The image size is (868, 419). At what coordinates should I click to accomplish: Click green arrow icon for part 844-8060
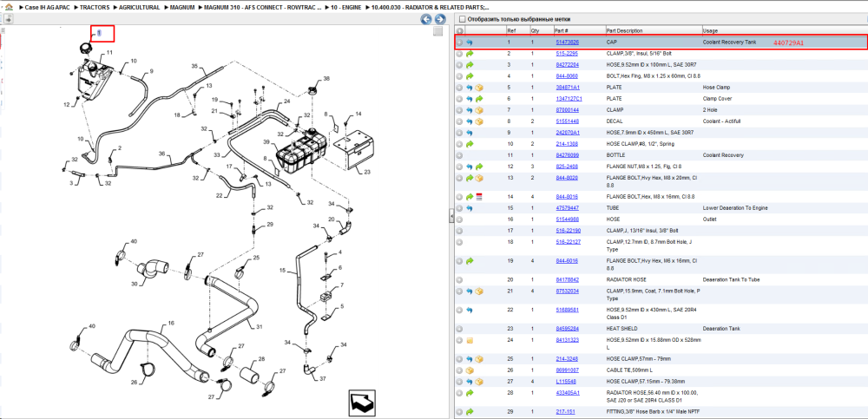pos(470,75)
